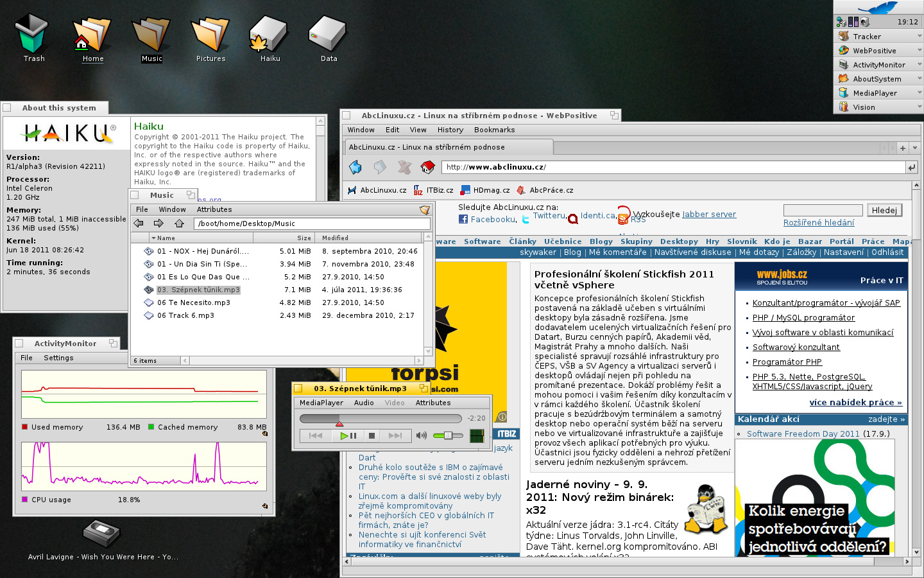Open the ITBiz.cz bookmark
Viewport: 924px width, 578px height.
434,190
